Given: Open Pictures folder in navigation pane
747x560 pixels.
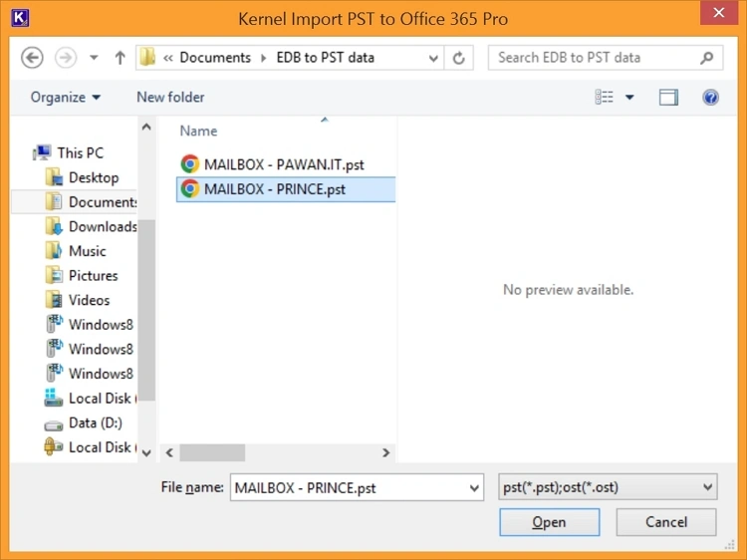Looking at the screenshot, I should point(93,275).
